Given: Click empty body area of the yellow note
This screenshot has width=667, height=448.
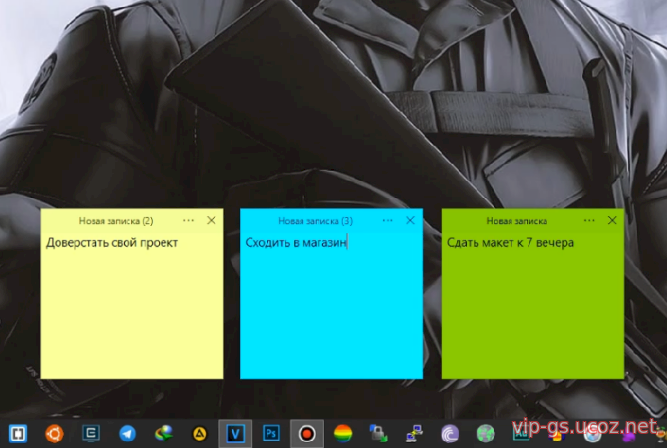Looking at the screenshot, I should [x=132, y=315].
